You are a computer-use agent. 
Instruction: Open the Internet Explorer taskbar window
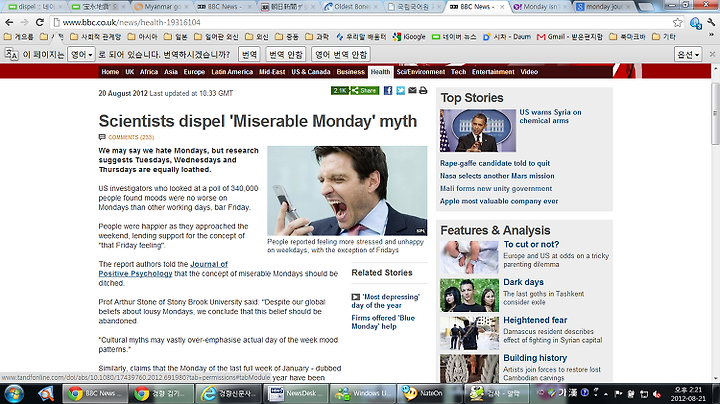229,393
